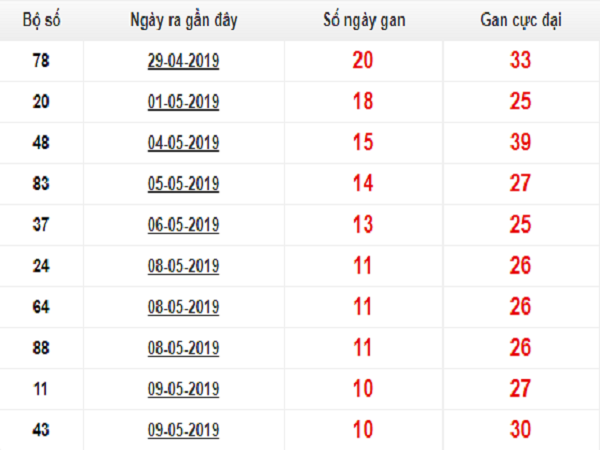Open the 06-05-2019 date link
Image resolution: width=600 pixels, height=450 pixels.
pos(183,225)
